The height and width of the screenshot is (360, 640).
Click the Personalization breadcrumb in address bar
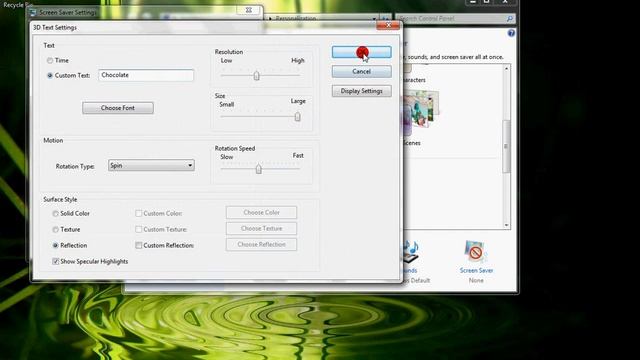click(x=296, y=18)
